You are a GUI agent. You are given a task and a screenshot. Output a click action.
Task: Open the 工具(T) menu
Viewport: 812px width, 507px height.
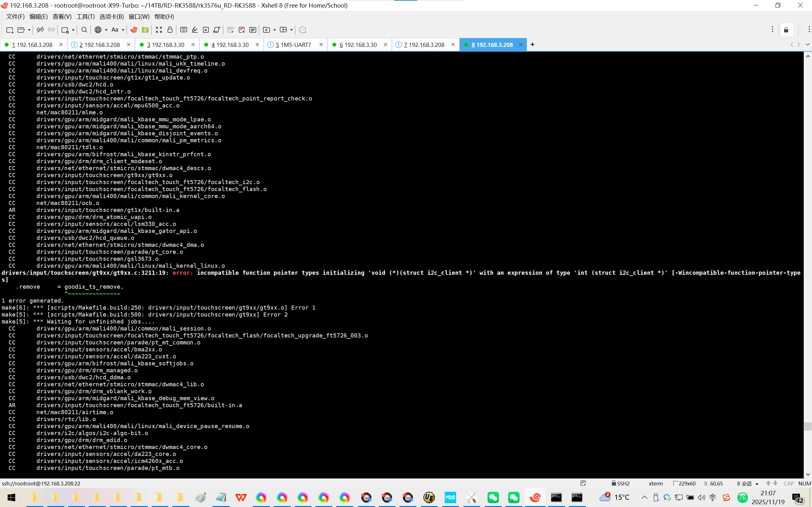[x=85, y=16]
